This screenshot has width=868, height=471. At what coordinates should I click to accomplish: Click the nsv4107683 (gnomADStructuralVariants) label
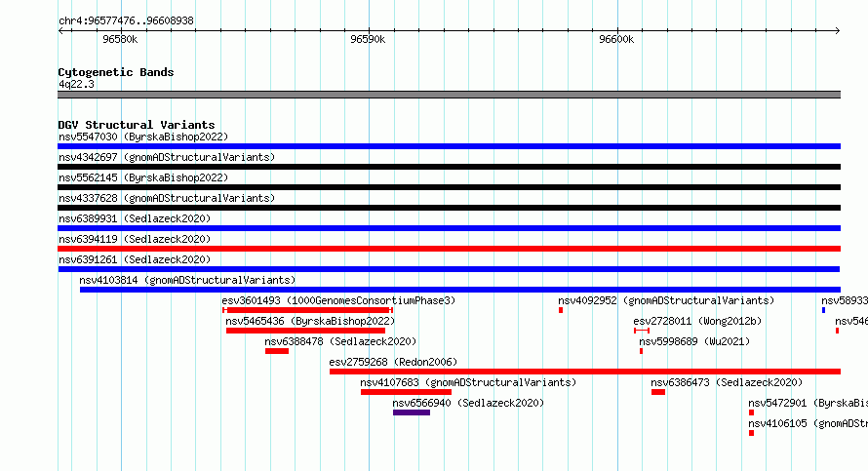point(468,382)
